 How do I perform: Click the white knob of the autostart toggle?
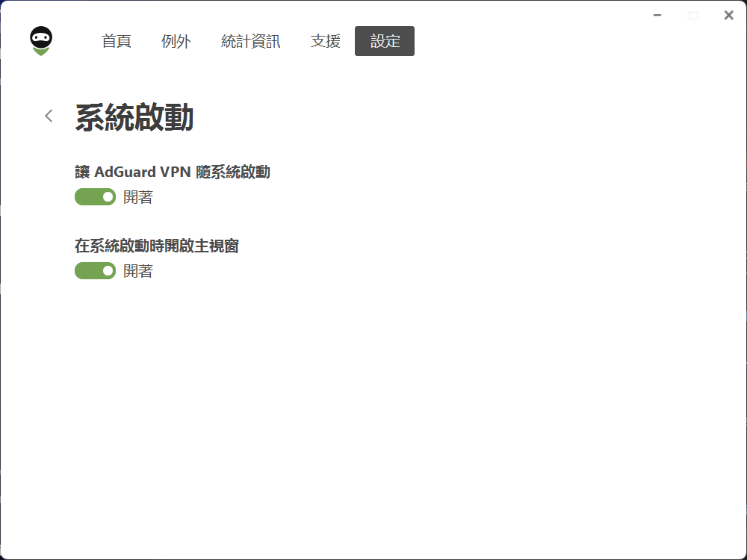(108, 197)
